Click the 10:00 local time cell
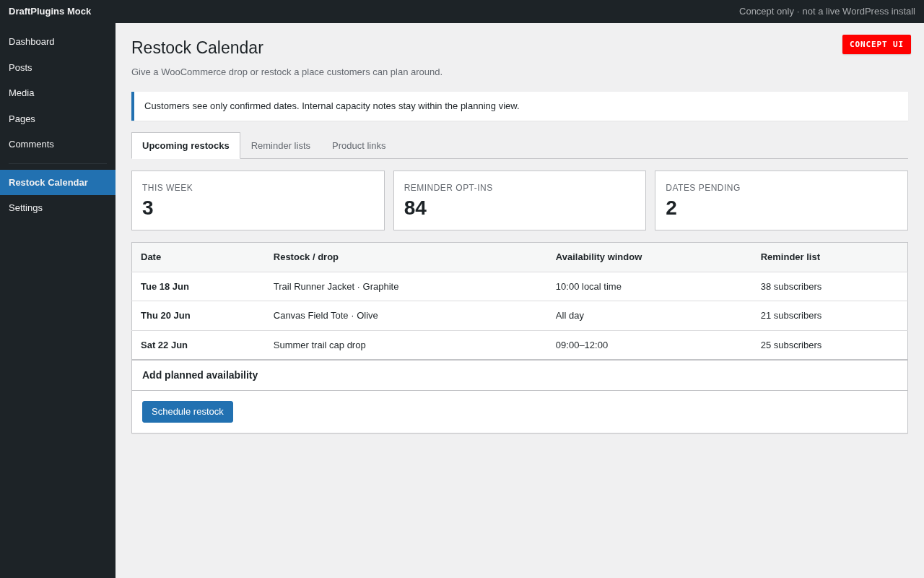Viewport: 924px width, 578px height. tap(650, 287)
